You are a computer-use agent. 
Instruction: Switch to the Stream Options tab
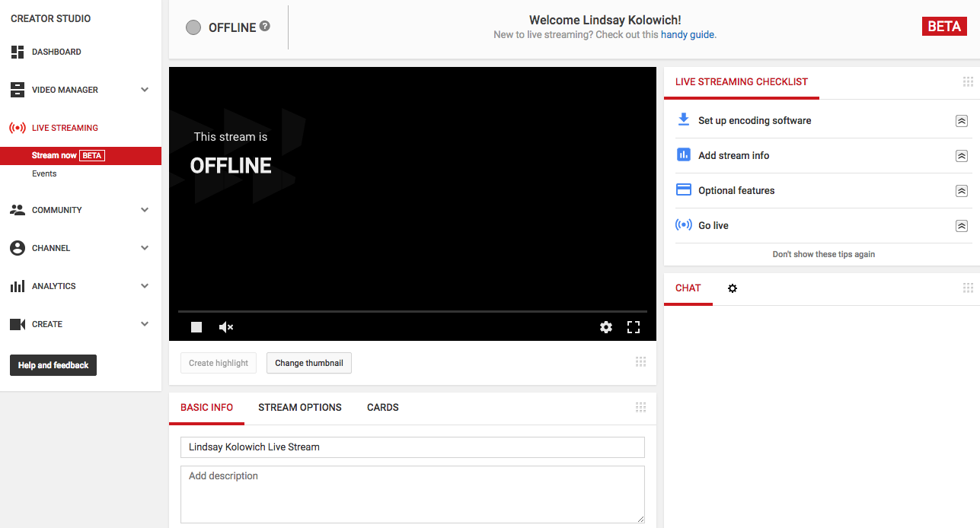click(x=300, y=408)
